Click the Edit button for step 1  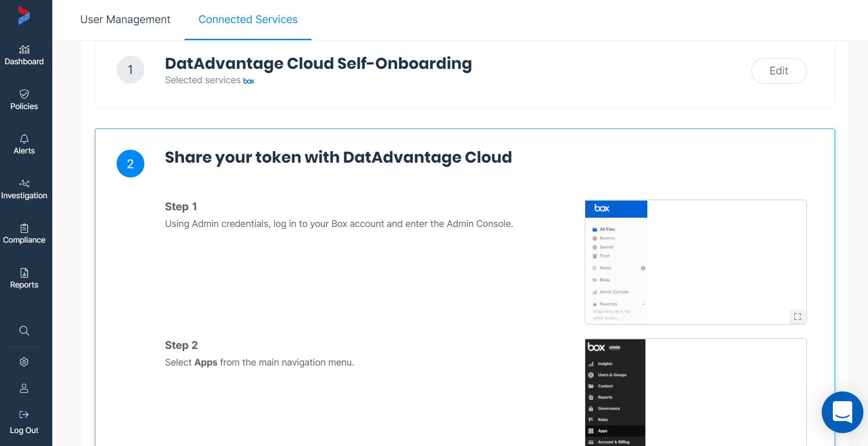(x=779, y=71)
